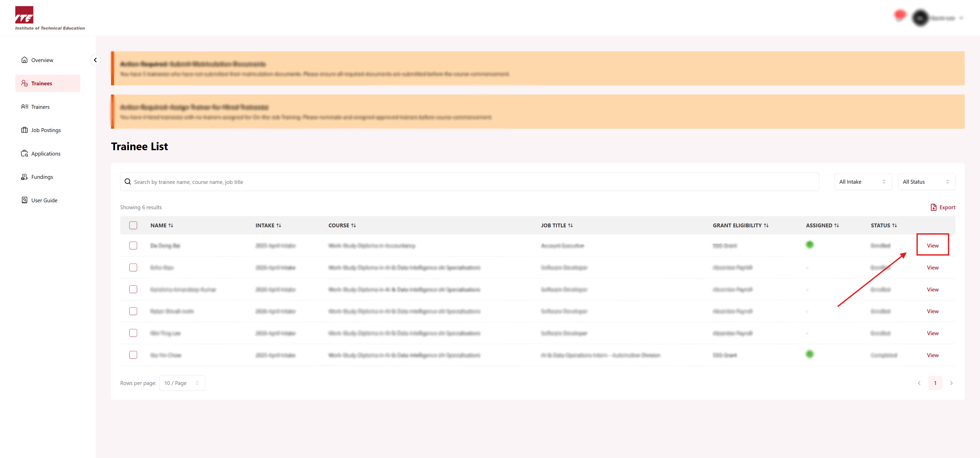
Task: Navigate to Fundings sidebar item
Action: tap(42, 177)
